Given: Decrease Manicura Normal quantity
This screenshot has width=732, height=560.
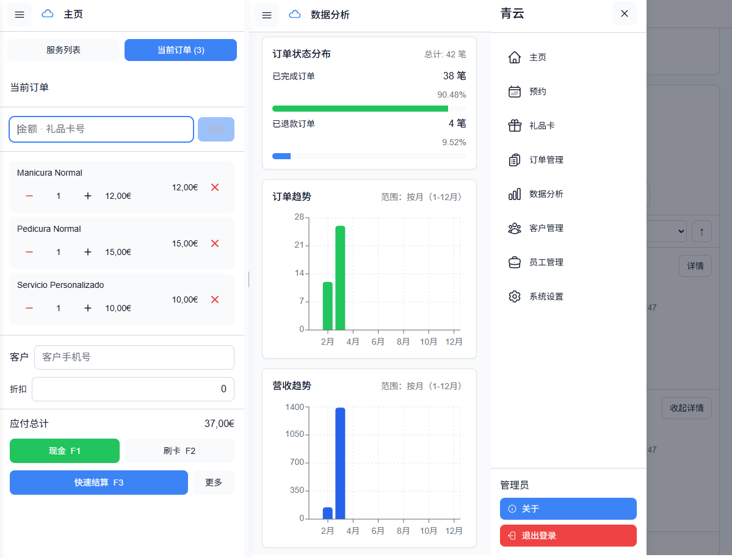Looking at the screenshot, I should pyautogui.click(x=29, y=196).
